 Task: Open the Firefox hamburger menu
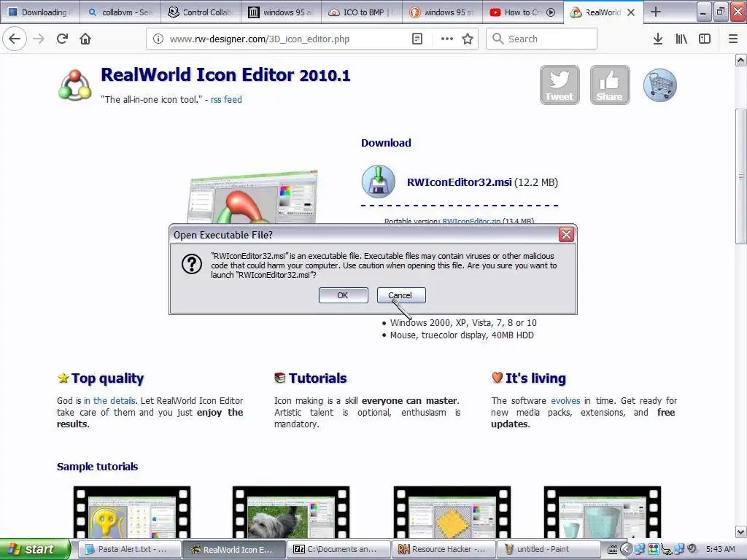click(733, 39)
